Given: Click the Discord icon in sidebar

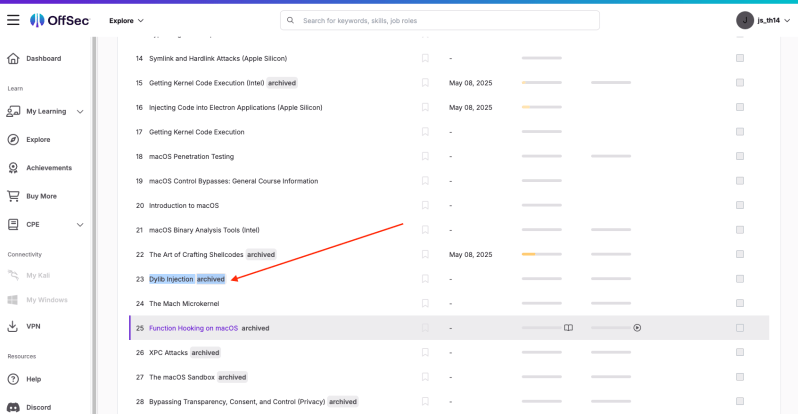Looking at the screenshot, I should click(13, 407).
